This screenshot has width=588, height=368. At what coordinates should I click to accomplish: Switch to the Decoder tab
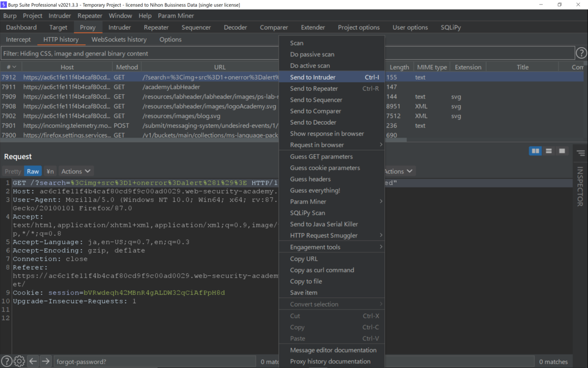pyautogui.click(x=236, y=27)
